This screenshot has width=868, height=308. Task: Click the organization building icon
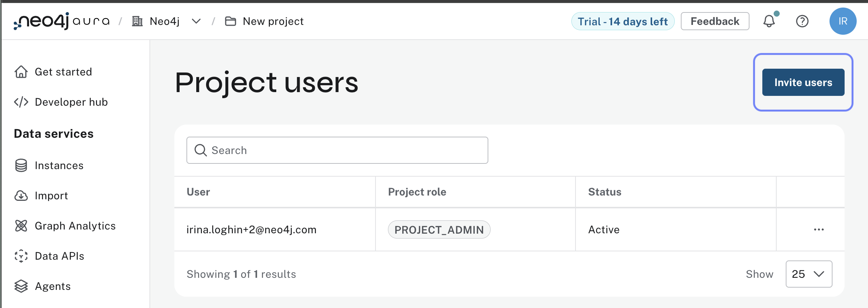click(x=137, y=21)
